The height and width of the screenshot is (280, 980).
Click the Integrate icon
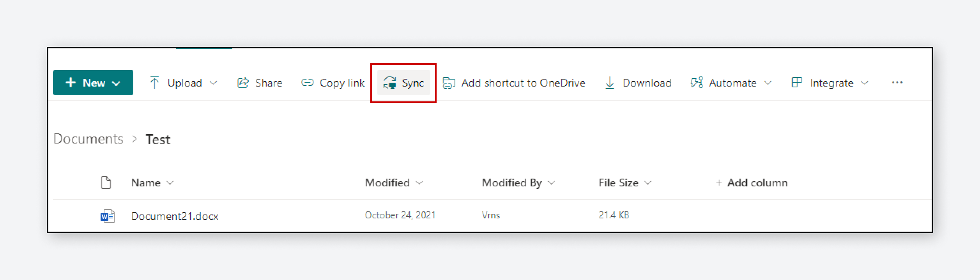(x=797, y=83)
